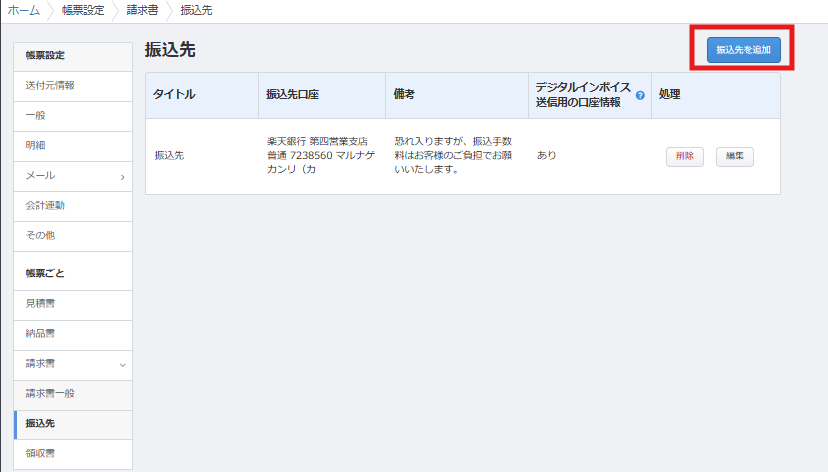This screenshot has height=472, width=828.
Task: Open 明細 sidebar item
Action: click(36, 145)
